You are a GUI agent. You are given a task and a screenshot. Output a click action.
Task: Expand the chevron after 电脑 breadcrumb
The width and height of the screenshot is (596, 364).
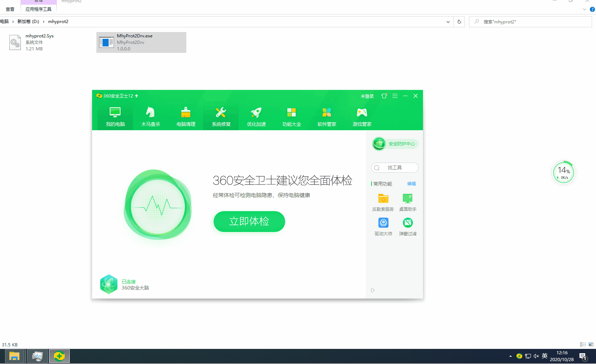coord(13,22)
